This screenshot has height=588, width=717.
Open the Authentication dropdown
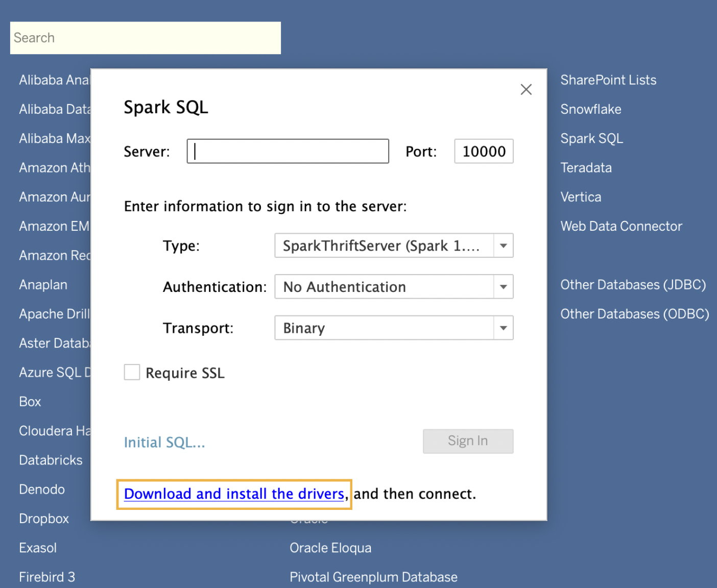point(394,286)
